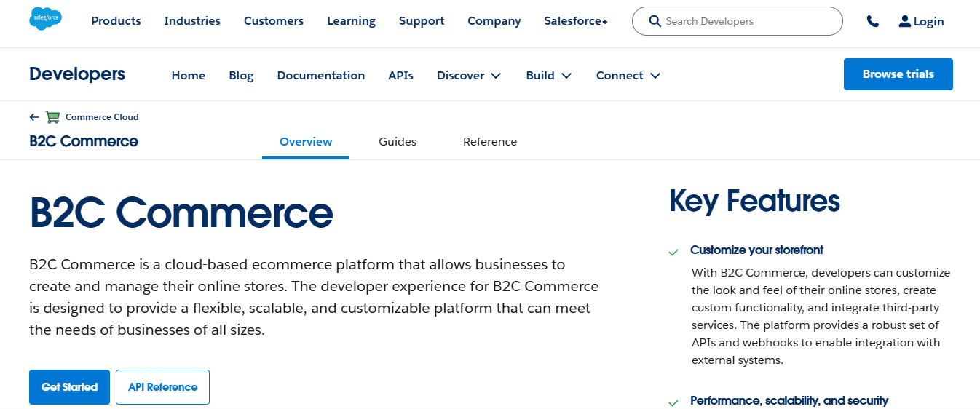Switch to the Reference tab
The width and height of the screenshot is (980, 409).
490,142
